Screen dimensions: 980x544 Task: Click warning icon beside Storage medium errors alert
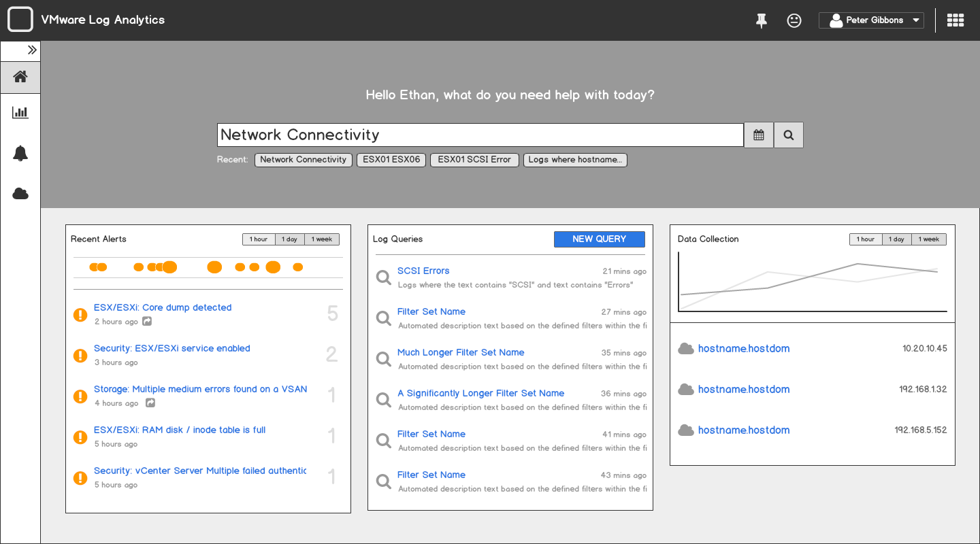(x=80, y=396)
